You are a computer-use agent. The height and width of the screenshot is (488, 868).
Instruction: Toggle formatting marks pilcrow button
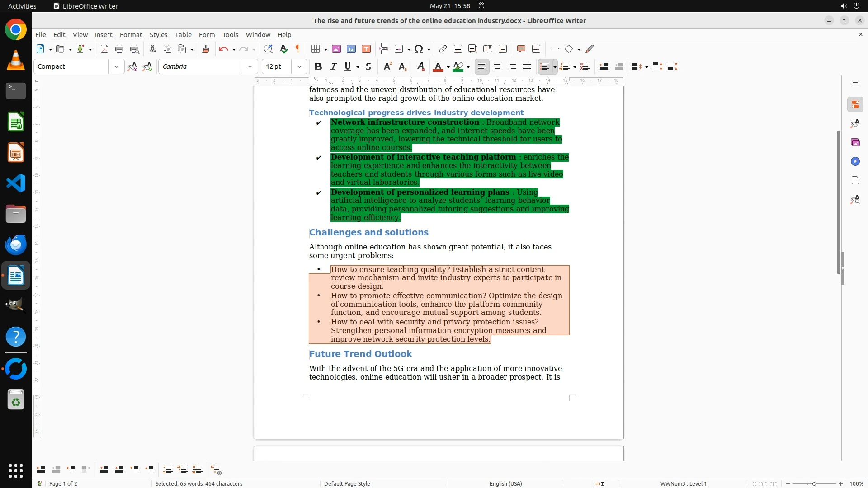pos(298,49)
